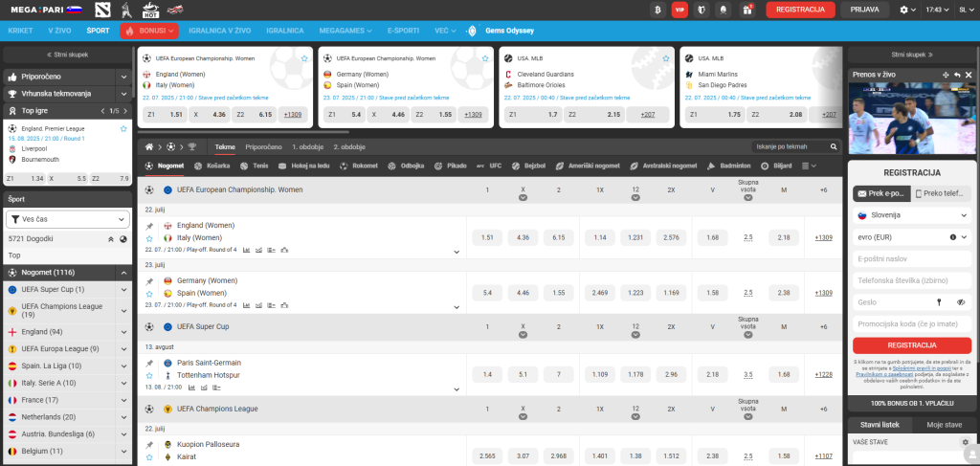Screen dimensions: 980x466
Task: Select UFC sport filter
Action: (x=489, y=166)
